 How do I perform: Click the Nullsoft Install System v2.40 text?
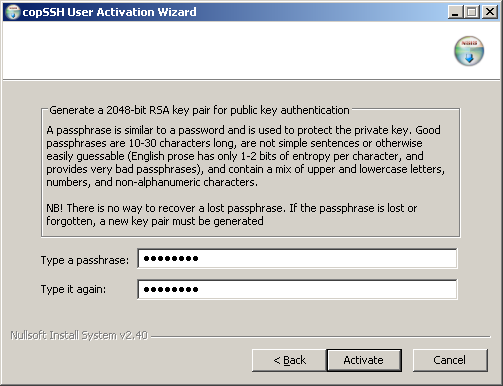(79, 335)
